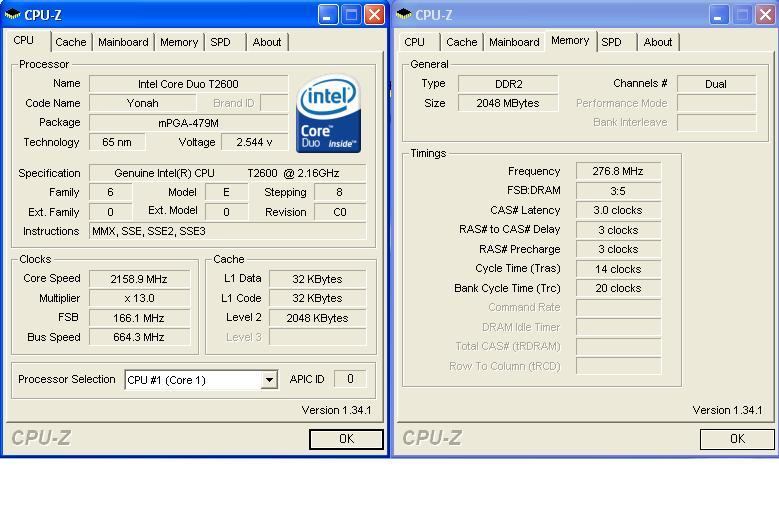Screen dimensions: 779x512
Task: Click the L1 Code value 32 KBytes
Action: click(317, 298)
